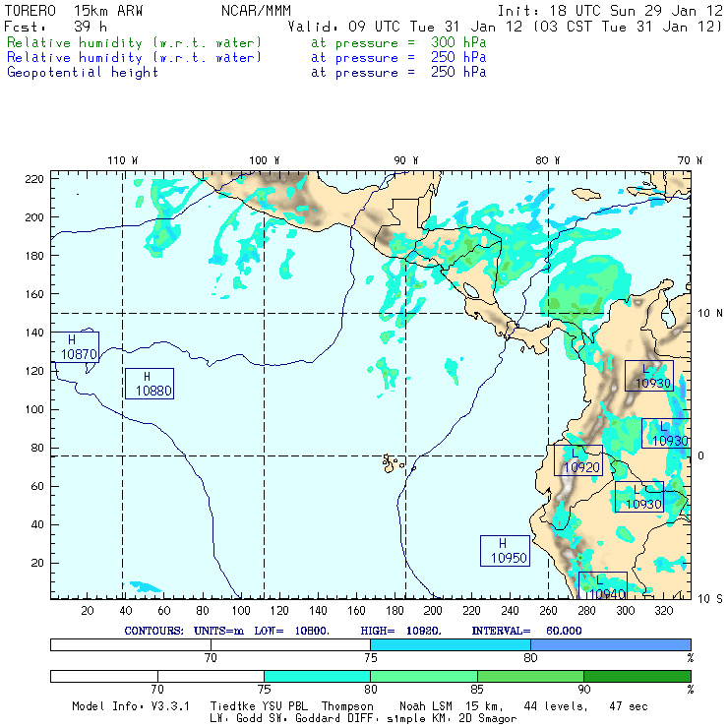Screen dimensions: 728x728
Task: Click the 'Valid: 09 UTC Tue 31 Jan 12' text
Action: 405,27
